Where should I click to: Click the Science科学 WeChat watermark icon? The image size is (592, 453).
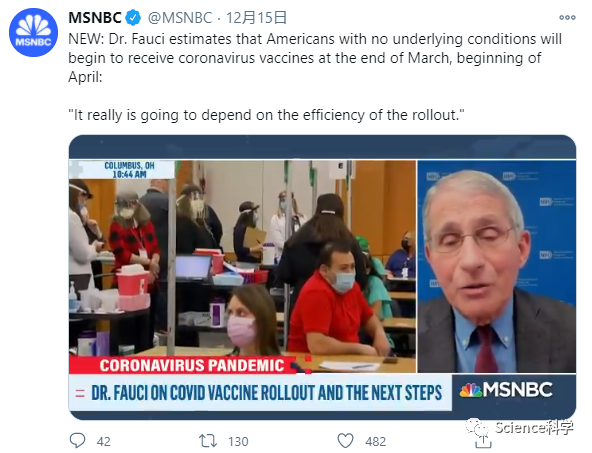tap(476, 427)
